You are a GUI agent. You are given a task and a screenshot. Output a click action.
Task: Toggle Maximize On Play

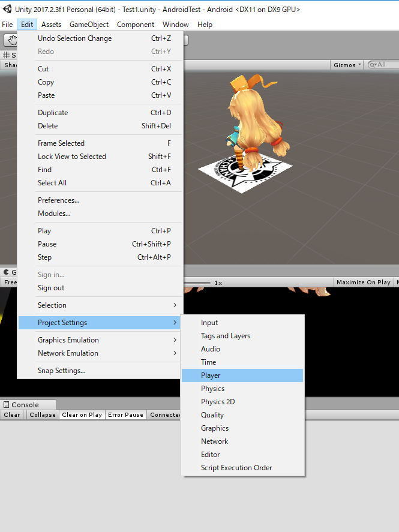[x=364, y=282]
